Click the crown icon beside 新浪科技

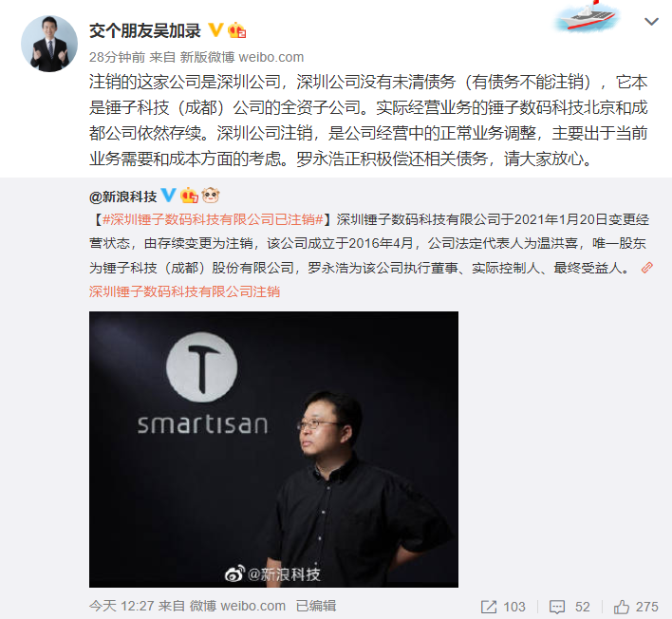189,196
